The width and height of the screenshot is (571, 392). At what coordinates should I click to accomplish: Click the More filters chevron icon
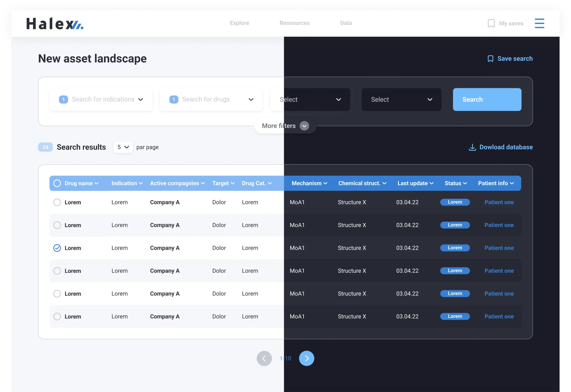coord(304,126)
